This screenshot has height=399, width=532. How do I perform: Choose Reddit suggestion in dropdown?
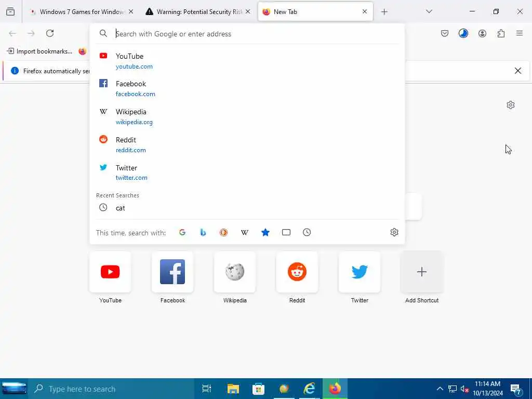[247, 144]
